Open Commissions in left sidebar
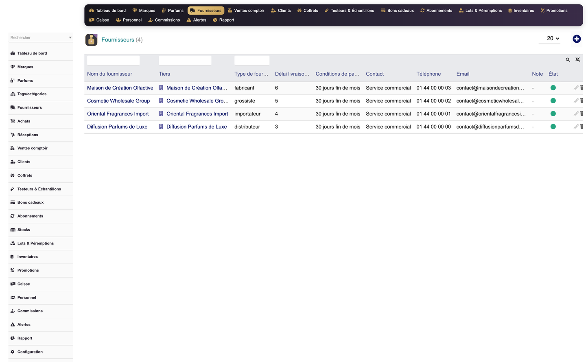The image size is (588, 364). (30, 311)
